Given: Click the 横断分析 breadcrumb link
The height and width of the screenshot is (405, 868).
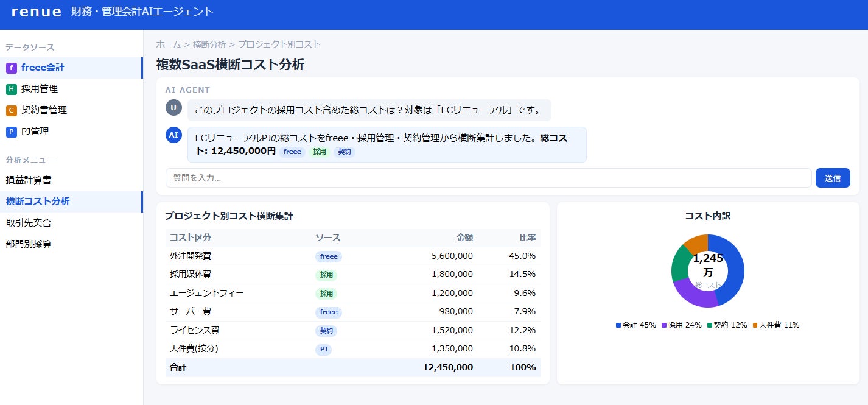Looking at the screenshot, I should point(209,44).
